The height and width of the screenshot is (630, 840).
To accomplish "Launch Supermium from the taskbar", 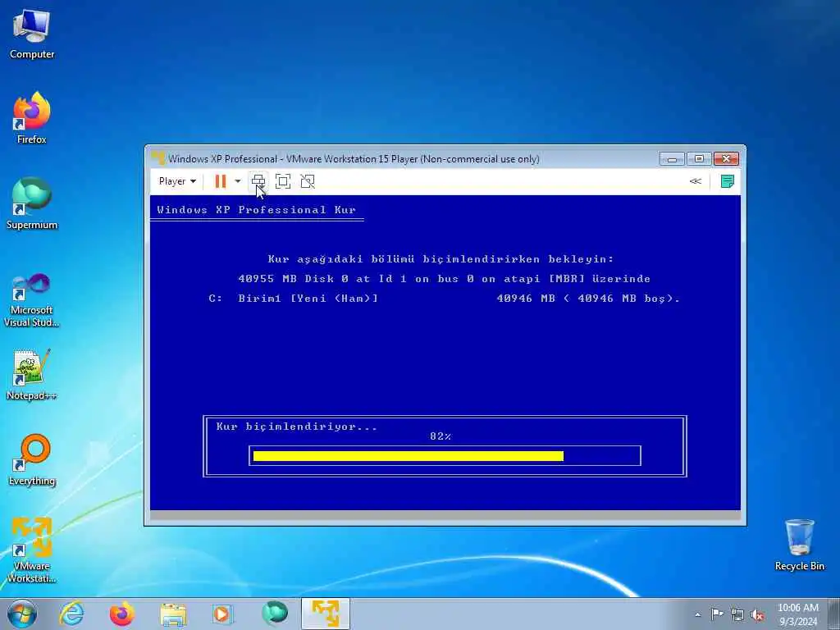I will pyautogui.click(x=275, y=614).
